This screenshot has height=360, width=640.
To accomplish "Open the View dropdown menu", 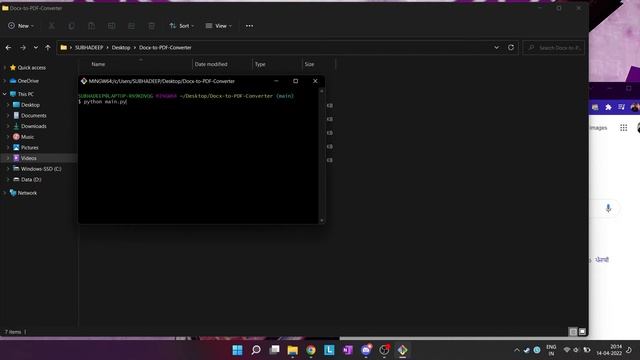I will point(218,26).
